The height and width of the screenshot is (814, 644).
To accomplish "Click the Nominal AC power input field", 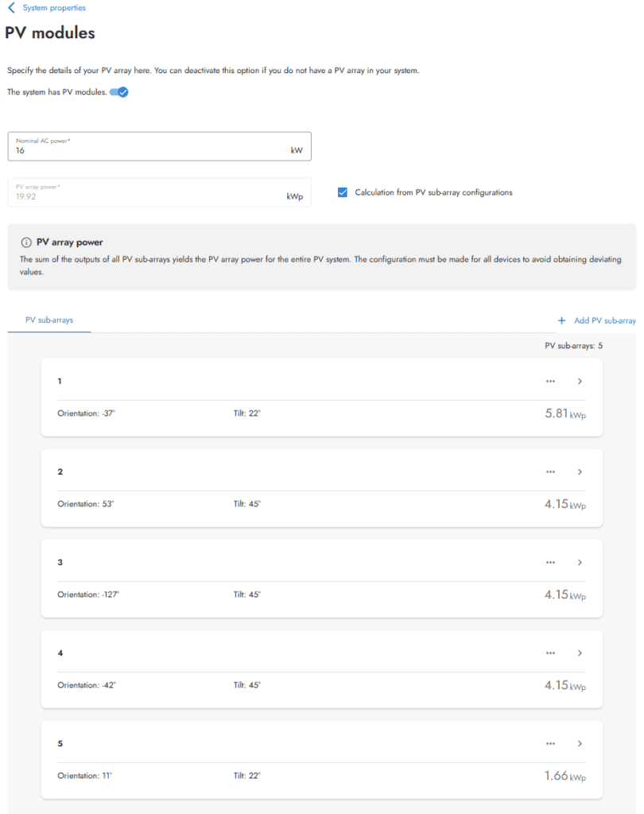I will tap(151, 149).
